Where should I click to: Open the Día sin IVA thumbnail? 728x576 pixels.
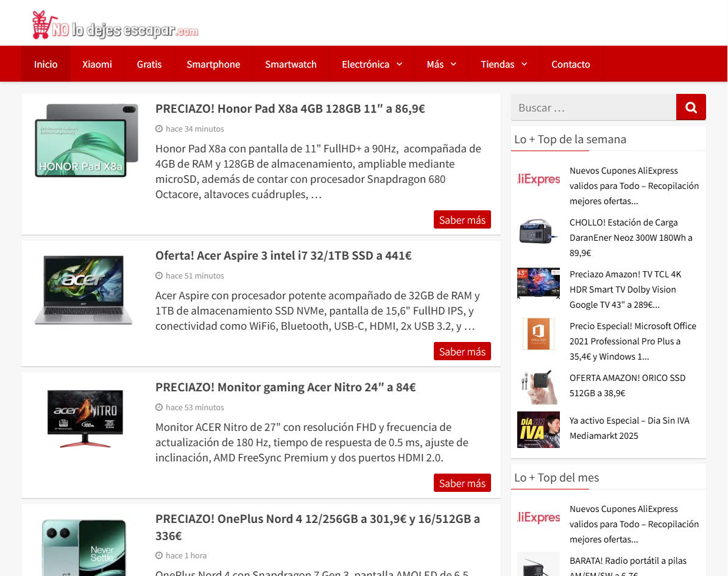coord(538,430)
